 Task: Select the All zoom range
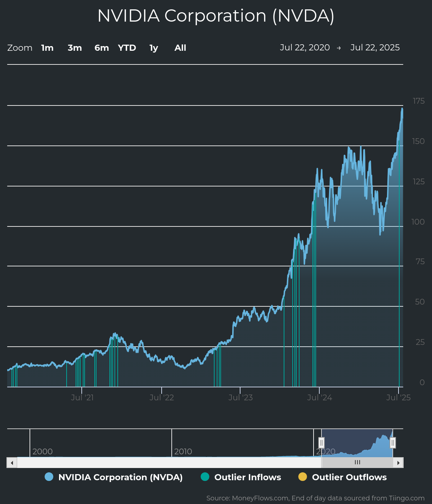180,48
